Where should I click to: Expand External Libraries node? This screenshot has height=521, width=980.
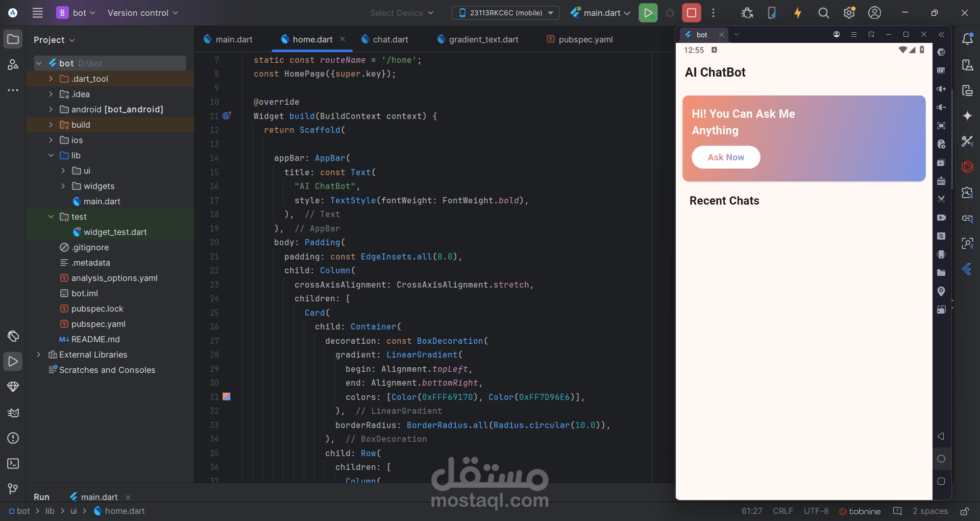[x=38, y=354]
